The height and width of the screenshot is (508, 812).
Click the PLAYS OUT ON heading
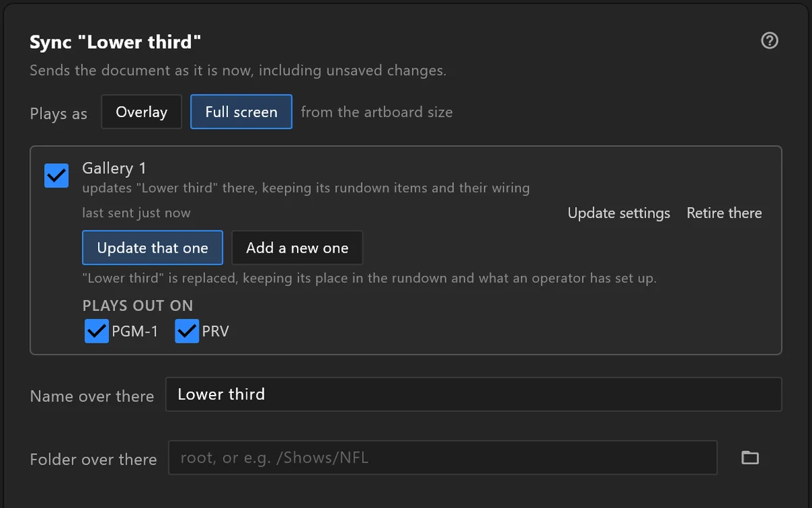pyautogui.click(x=138, y=305)
